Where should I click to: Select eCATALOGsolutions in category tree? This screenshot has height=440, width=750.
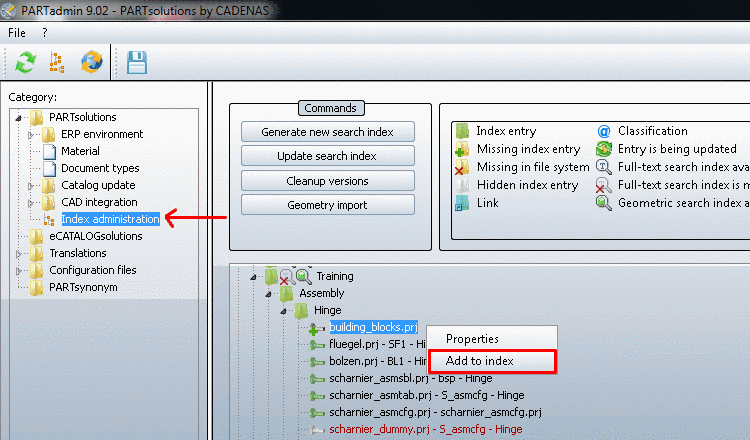click(x=96, y=236)
